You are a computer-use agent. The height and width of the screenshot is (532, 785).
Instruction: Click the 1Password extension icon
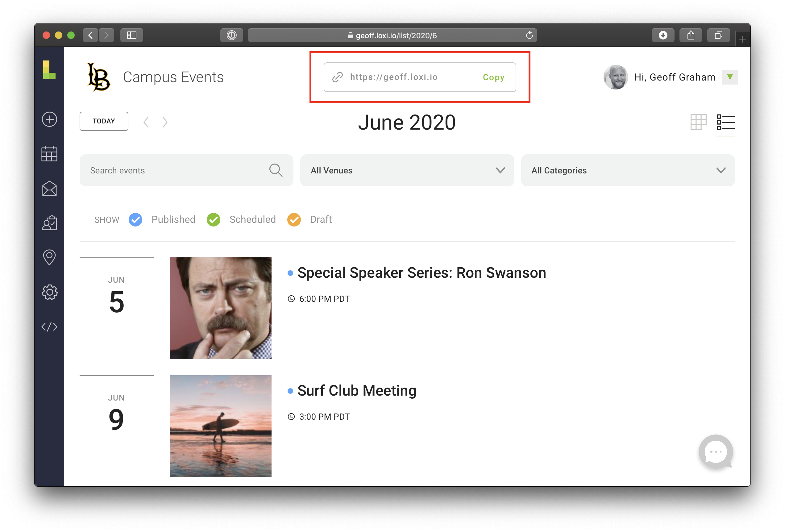point(231,35)
